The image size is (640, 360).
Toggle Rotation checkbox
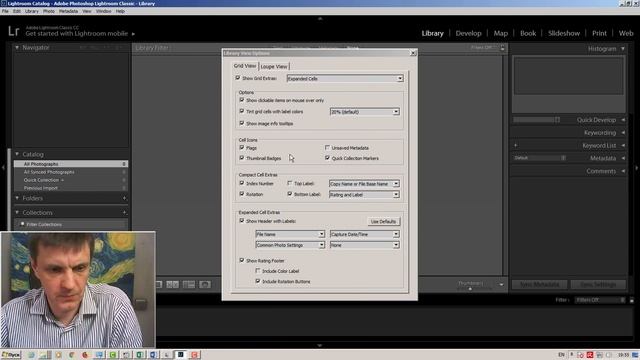(x=242, y=194)
